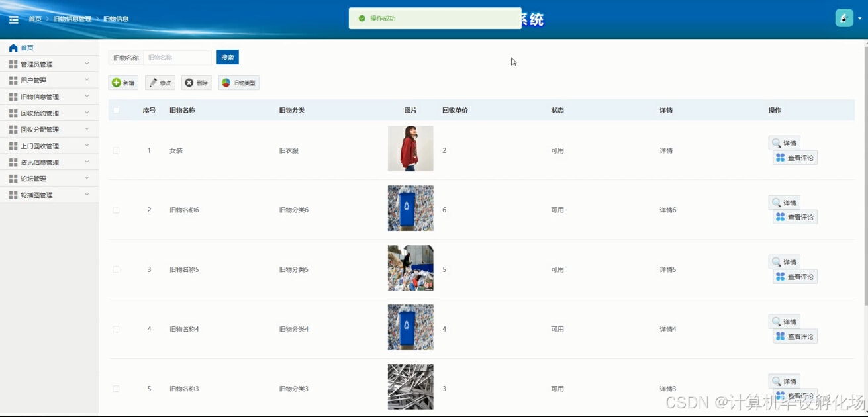Screen dimensions: 868x417
Task: Focus the 旧物名称 search input field
Action: tap(177, 58)
